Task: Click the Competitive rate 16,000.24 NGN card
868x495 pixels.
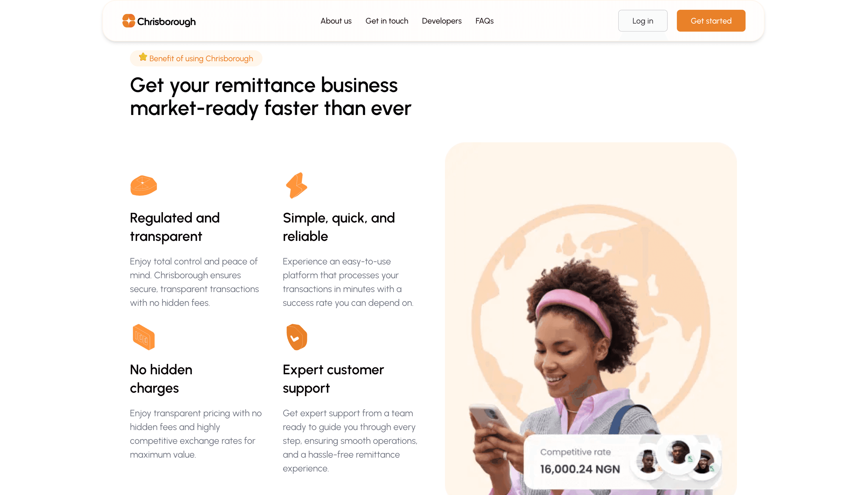Action: [x=623, y=461]
